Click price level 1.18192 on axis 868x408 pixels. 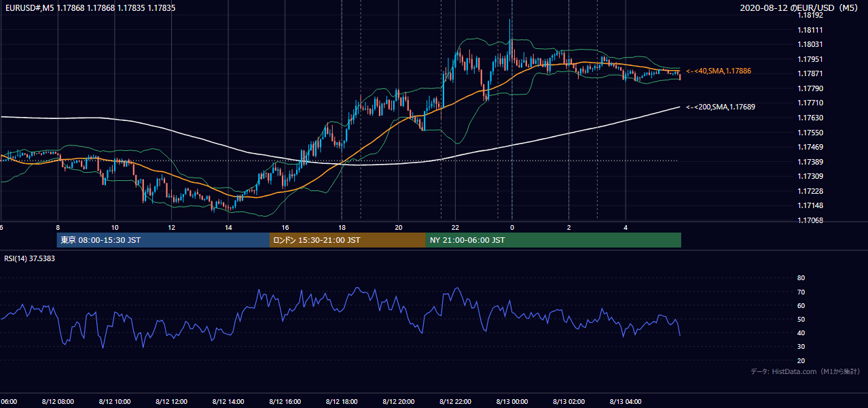coord(810,15)
